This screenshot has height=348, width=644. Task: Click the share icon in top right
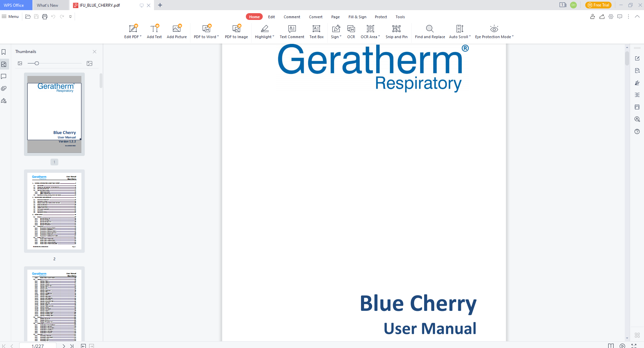(602, 17)
